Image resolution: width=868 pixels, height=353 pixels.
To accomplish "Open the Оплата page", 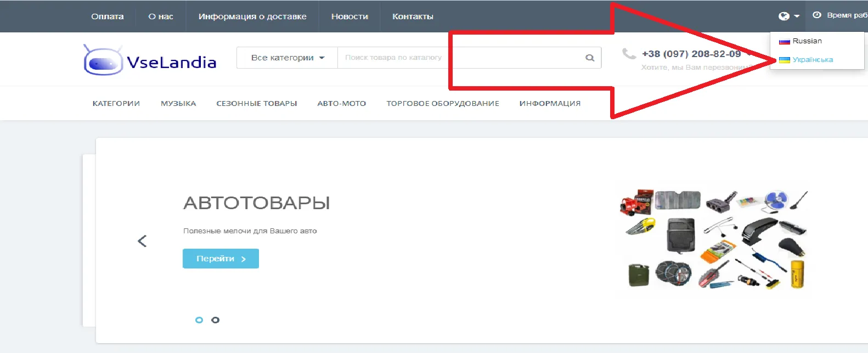I will [108, 16].
